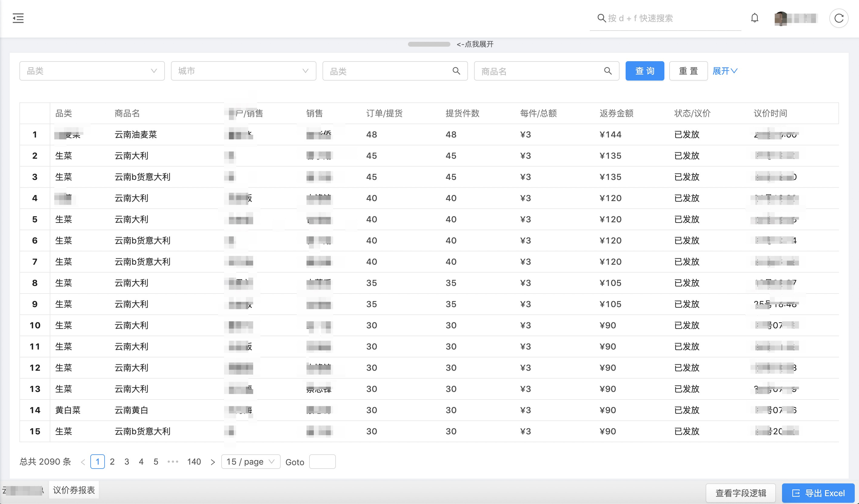
Task: Export data with 导出 Excel
Action: 818,493
